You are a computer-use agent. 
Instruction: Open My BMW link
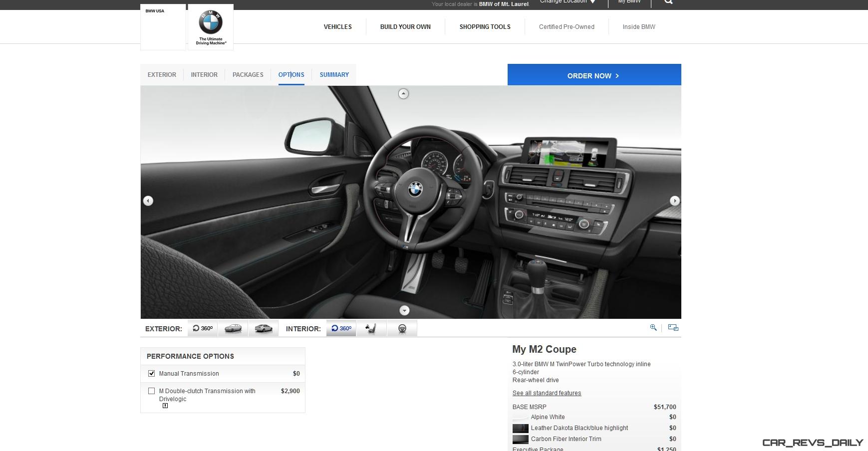629,2
